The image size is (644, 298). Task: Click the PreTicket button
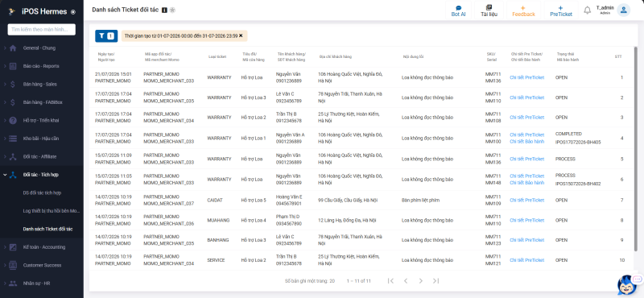pos(561,10)
